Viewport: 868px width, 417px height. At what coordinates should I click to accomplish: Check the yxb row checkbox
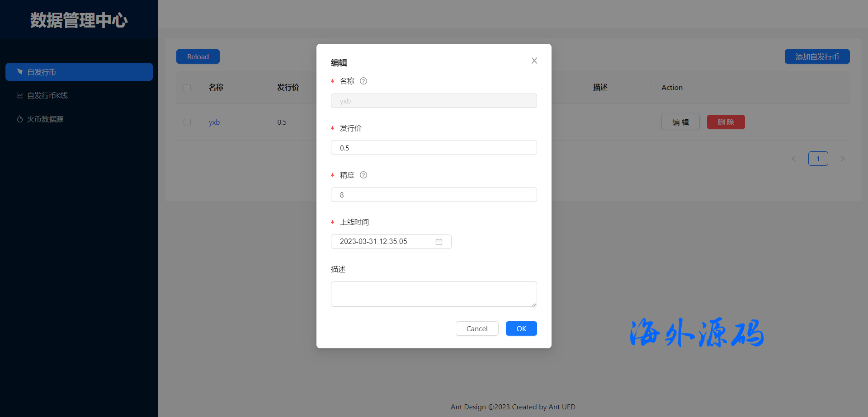(187, 122)
